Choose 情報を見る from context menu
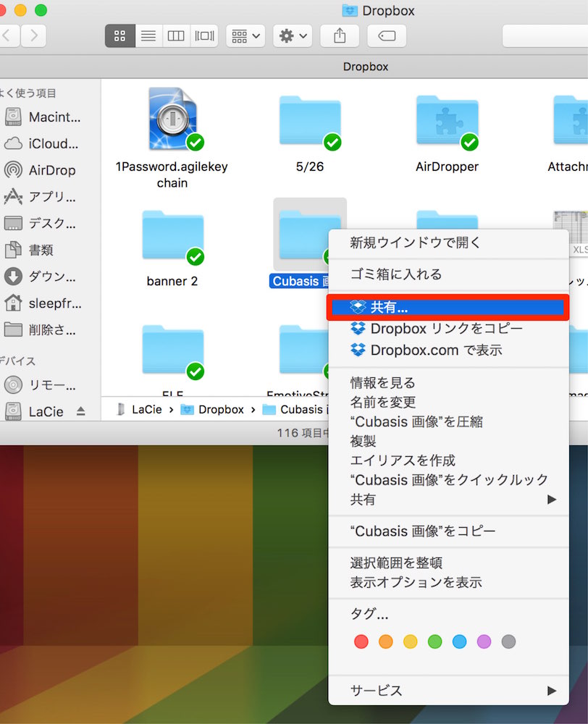The height and width of the screenshot is (724, 588). pyautogui.click(x=448, y=383)
